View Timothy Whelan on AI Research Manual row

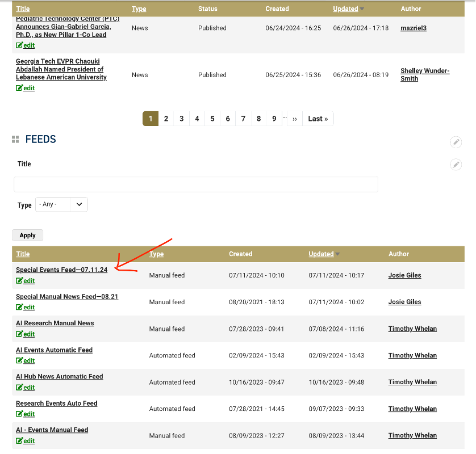(x=412, y=329)
